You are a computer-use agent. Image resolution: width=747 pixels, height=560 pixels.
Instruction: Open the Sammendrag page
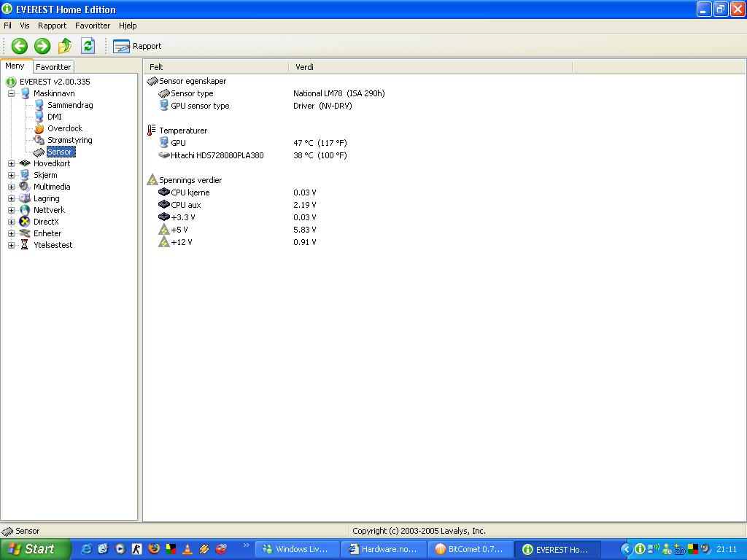coord(70,105)
